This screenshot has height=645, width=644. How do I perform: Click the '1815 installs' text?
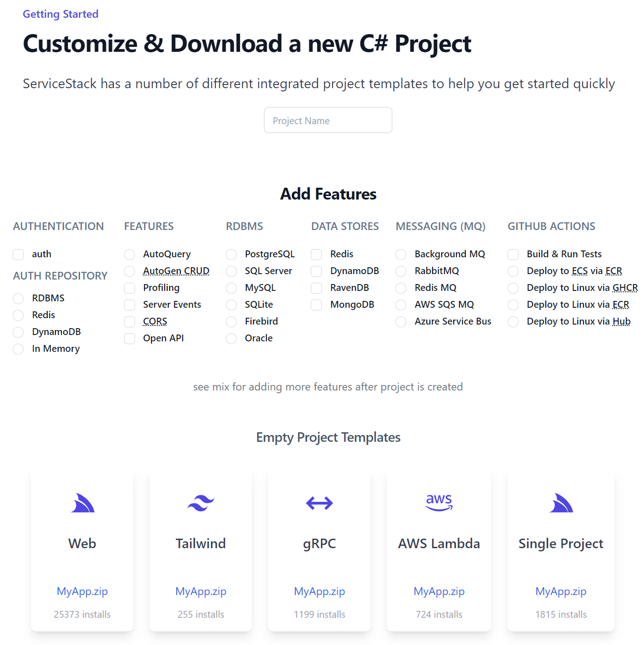561,615
